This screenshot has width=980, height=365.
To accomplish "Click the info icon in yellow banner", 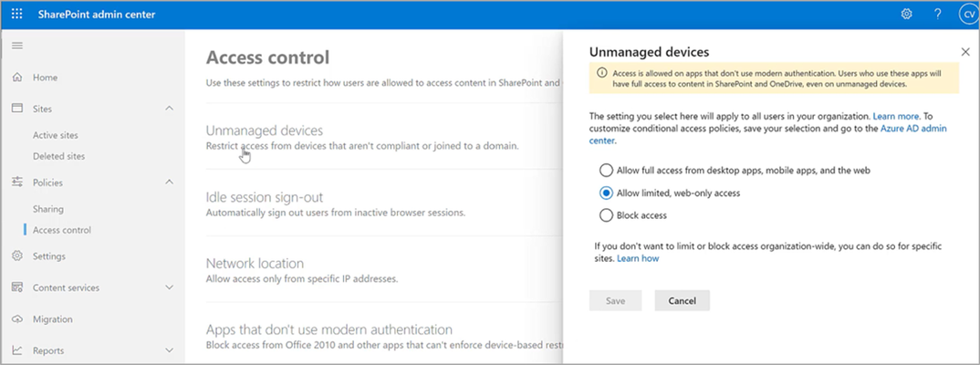I will [602, 72].
